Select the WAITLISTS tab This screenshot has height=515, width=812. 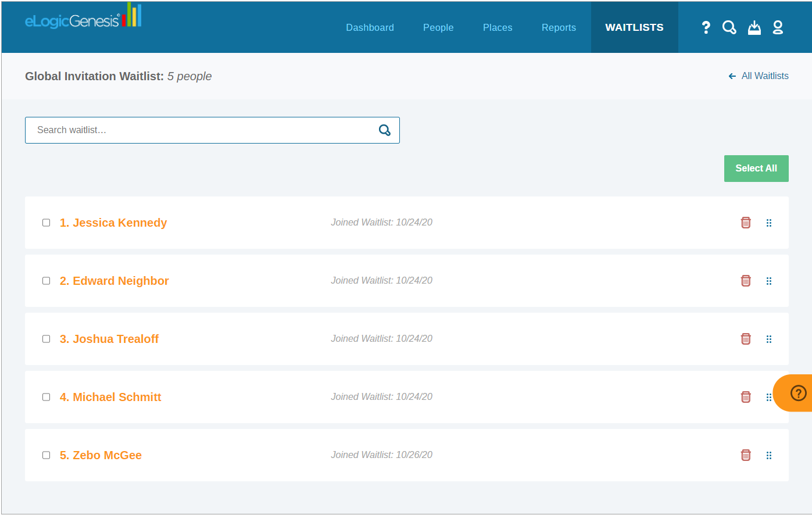[x=634, y=27]
